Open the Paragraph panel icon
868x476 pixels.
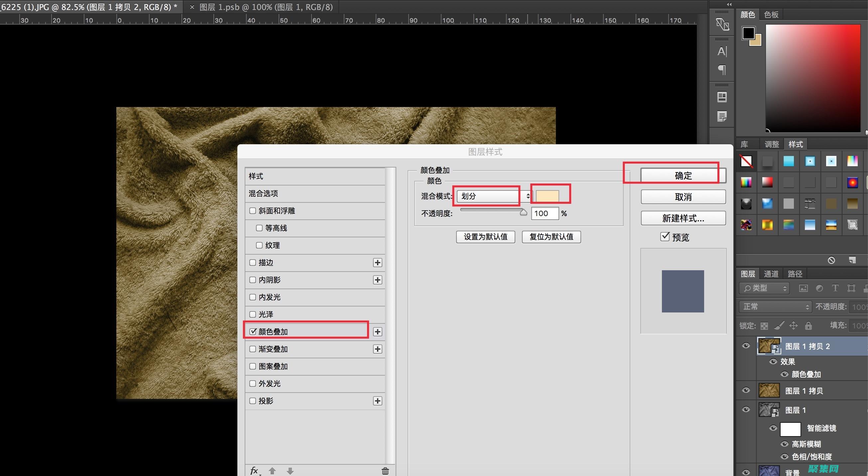[722, 70]
